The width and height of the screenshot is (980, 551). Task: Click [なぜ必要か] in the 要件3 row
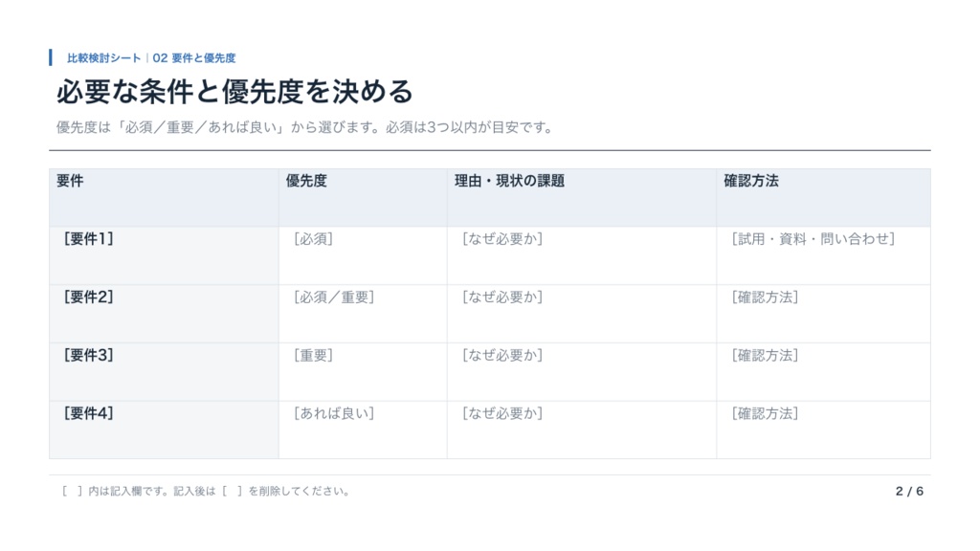click(502, 355)
